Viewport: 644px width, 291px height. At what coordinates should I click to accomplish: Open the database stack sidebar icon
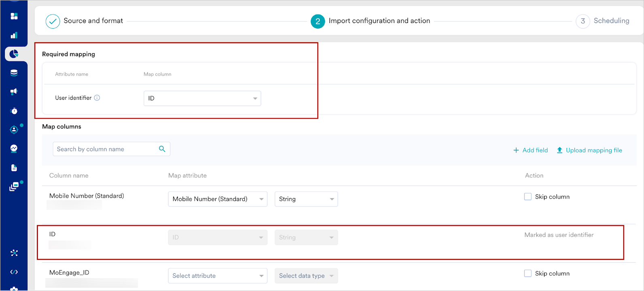pos(14,73)
